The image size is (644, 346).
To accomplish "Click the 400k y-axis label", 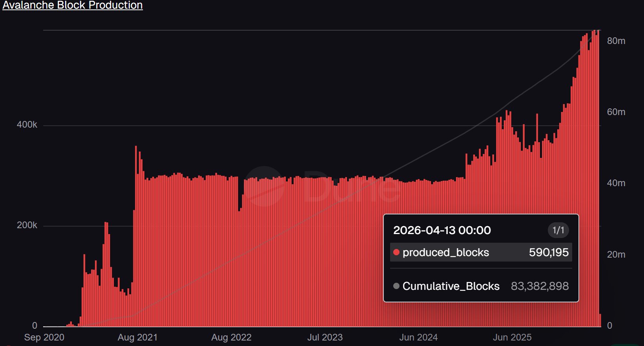I will (x=27, y=124).
